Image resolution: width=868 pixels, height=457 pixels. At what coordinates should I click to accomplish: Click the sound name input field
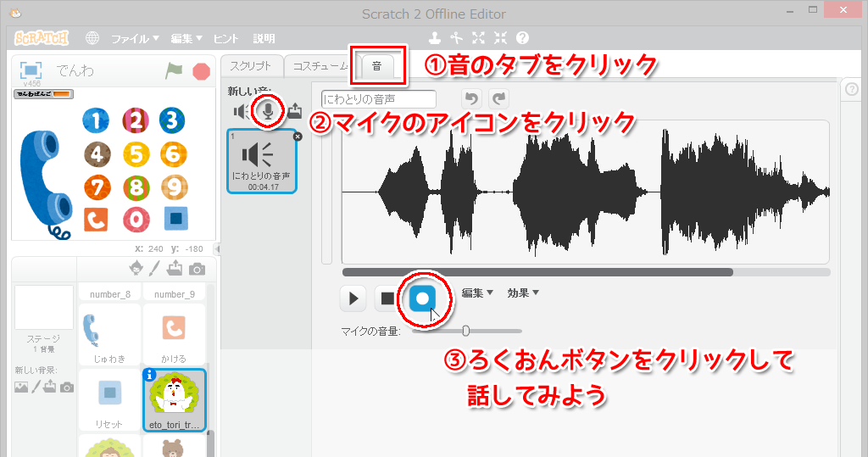379,99
